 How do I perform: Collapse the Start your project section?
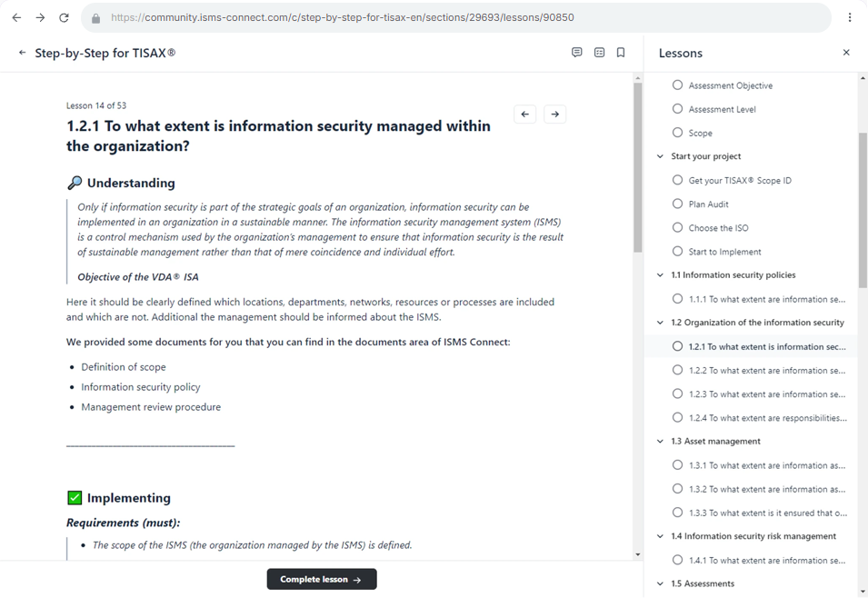(660, 156)
